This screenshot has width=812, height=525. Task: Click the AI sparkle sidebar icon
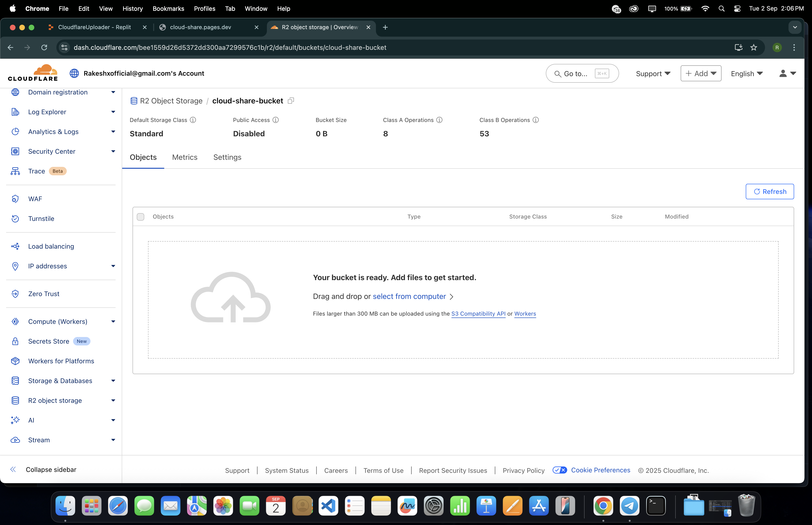pos(15,420)
